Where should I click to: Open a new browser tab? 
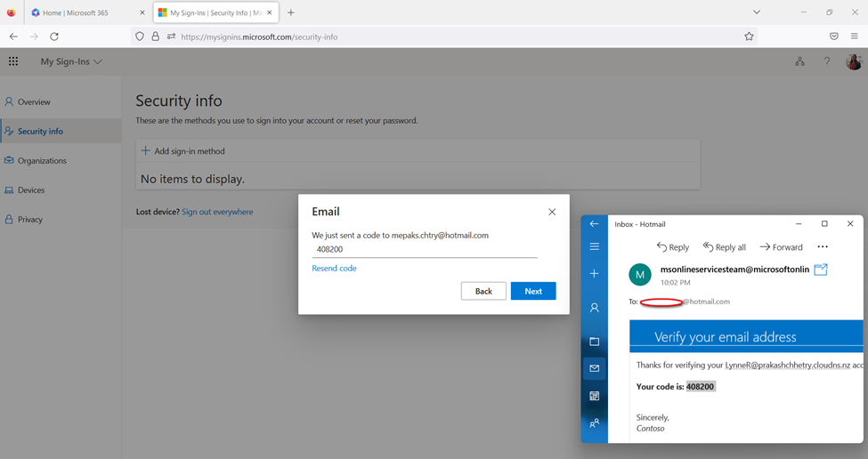[290, 12]
